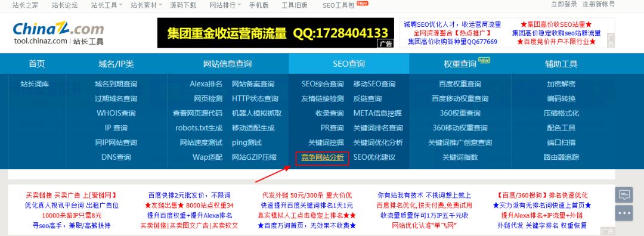
Task: Open 手机版 link
Action: 259,5
